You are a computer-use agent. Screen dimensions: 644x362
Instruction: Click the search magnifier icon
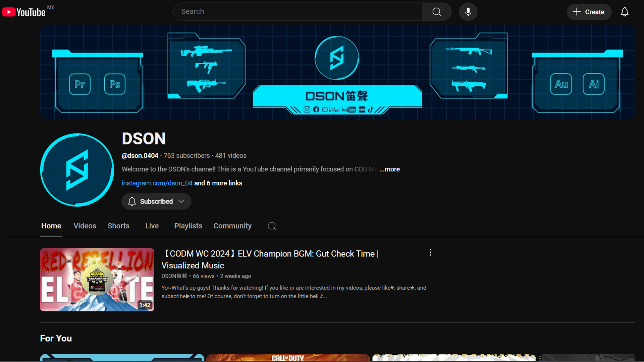(436, 11)
